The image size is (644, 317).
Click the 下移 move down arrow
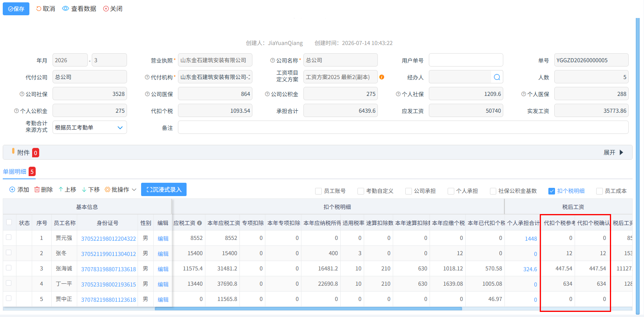click(84, 189)
